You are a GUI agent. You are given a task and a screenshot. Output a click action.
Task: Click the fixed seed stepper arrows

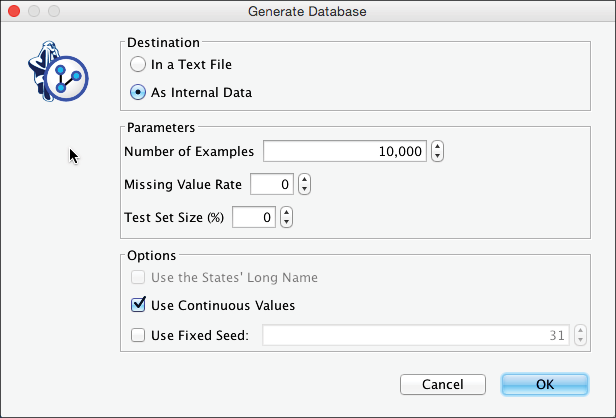point(582,335)
